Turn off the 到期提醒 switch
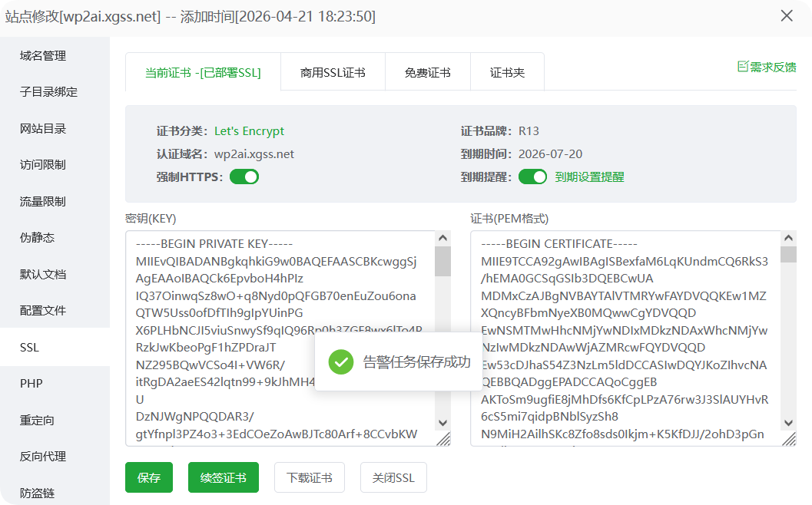The height and width of the screenshot is (505, 812). [x=532, y=176]
